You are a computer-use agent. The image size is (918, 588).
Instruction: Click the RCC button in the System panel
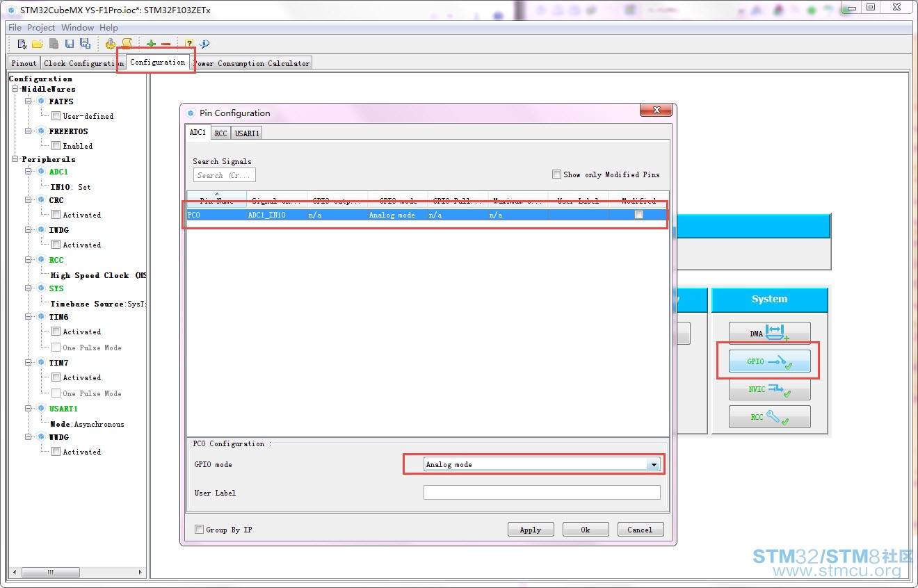coord(770,417)
